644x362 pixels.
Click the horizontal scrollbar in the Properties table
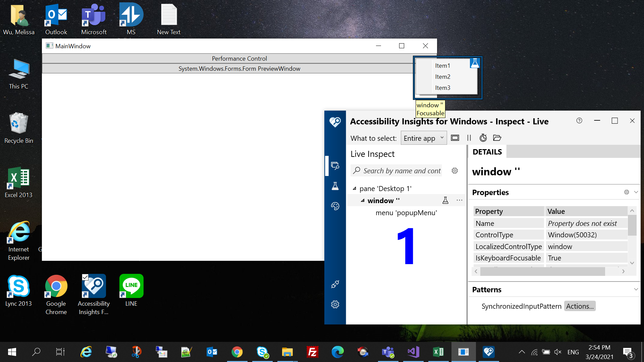click(x=542, y=271)
